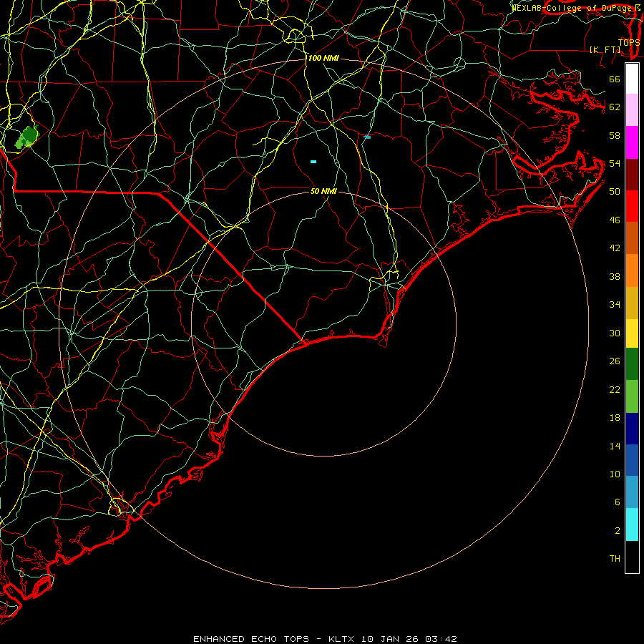Click the KLTX station identifier
Viewport: 644px width, 644px height.
(x=343, y=639)
